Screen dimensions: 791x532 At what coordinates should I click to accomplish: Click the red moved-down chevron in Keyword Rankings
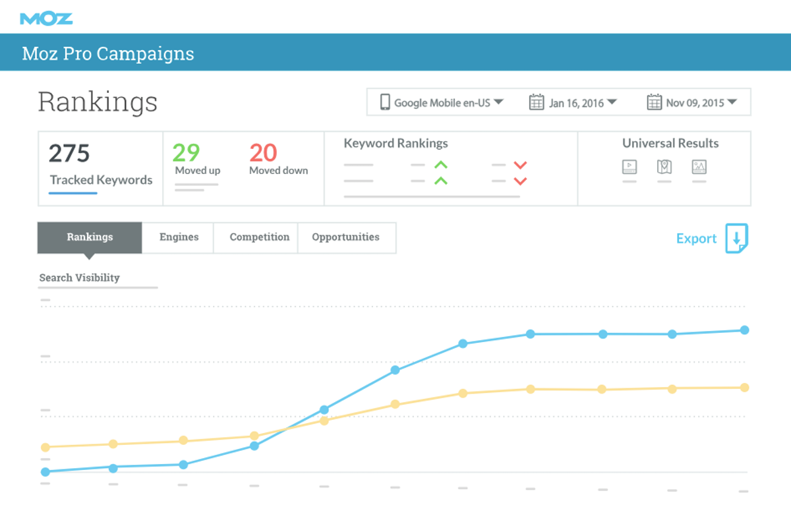[x=519, y=166]
